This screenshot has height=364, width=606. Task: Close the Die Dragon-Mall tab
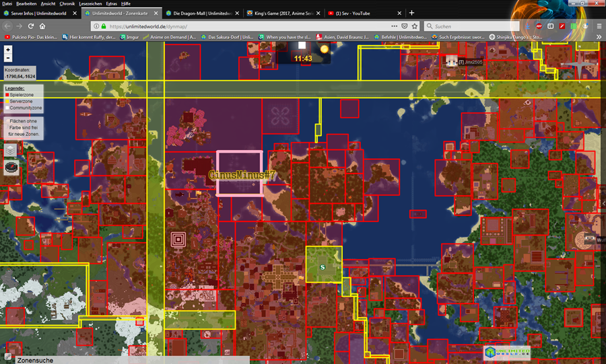237,13
